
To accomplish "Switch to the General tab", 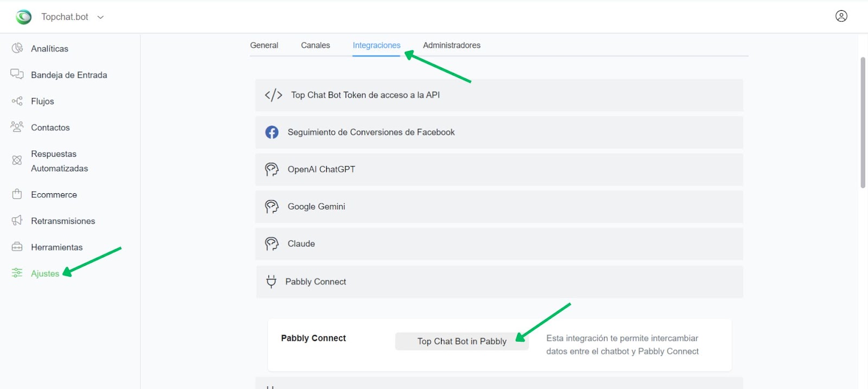I will coord(264,46).
